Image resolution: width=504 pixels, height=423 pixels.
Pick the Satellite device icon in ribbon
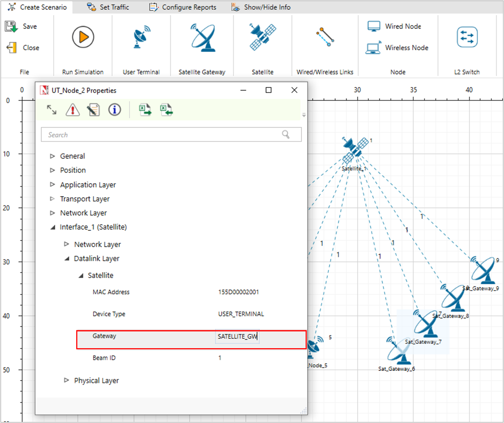click(262, 37)
